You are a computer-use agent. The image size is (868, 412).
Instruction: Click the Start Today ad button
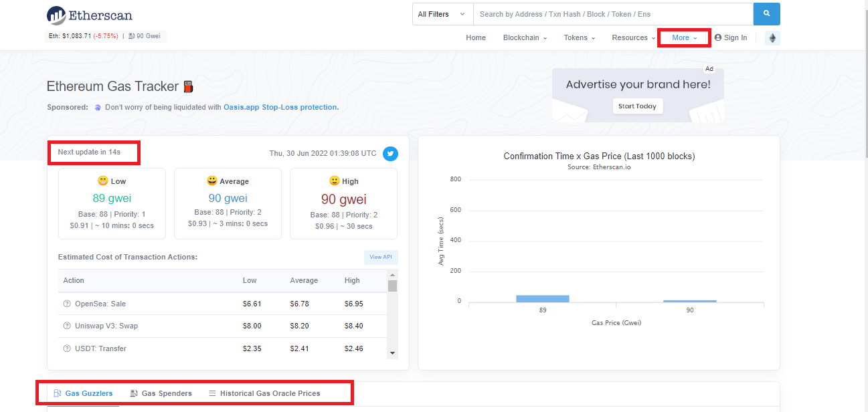(637, 106)
